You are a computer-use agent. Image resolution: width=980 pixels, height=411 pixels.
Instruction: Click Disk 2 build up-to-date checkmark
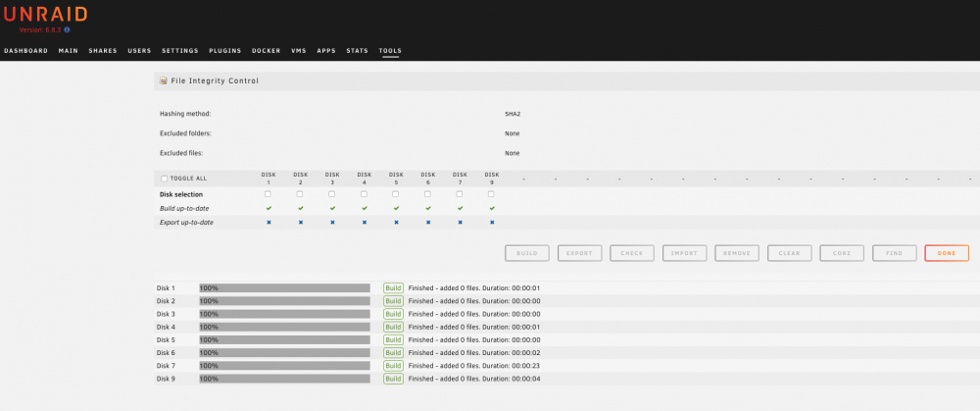tap(300, 208)
